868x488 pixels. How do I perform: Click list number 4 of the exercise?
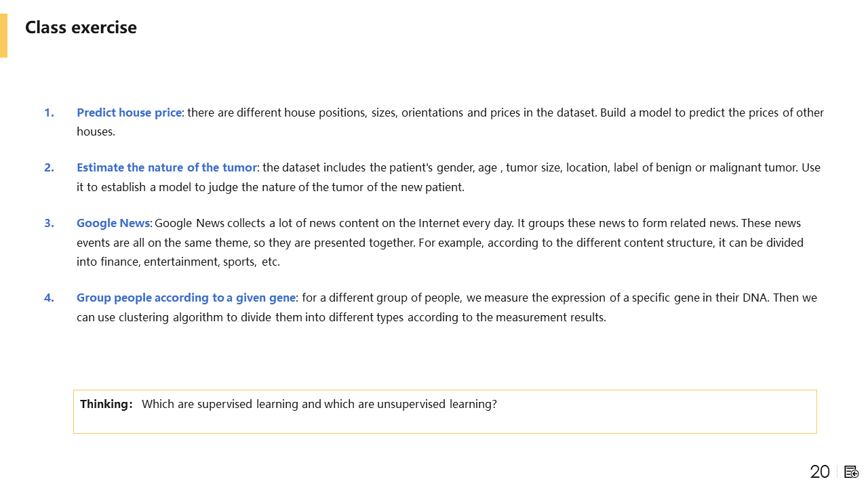(49, 298)
